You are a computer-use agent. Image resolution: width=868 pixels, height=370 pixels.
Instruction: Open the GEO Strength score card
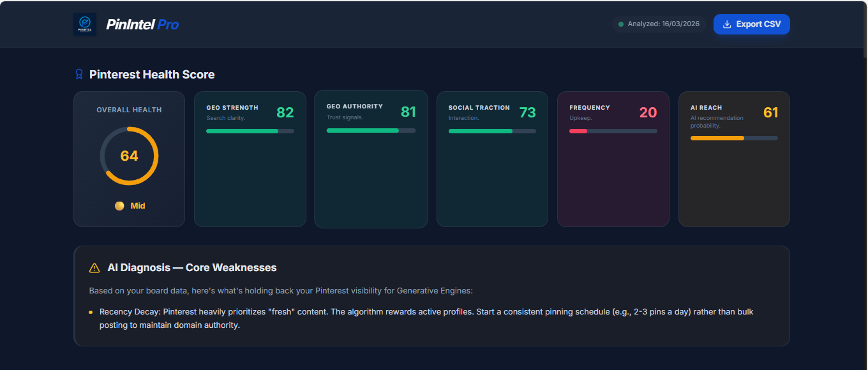(250, 159)
